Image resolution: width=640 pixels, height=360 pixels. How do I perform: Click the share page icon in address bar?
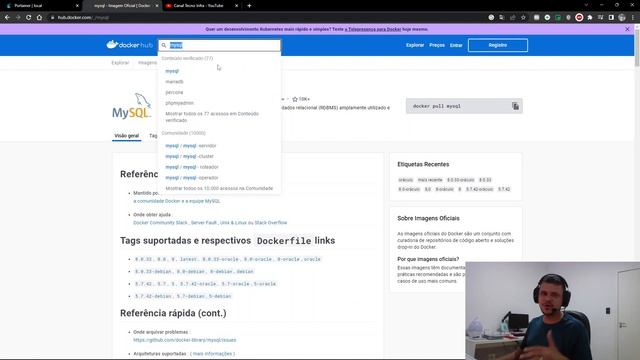pyautogui.click(x=513, y=18)
